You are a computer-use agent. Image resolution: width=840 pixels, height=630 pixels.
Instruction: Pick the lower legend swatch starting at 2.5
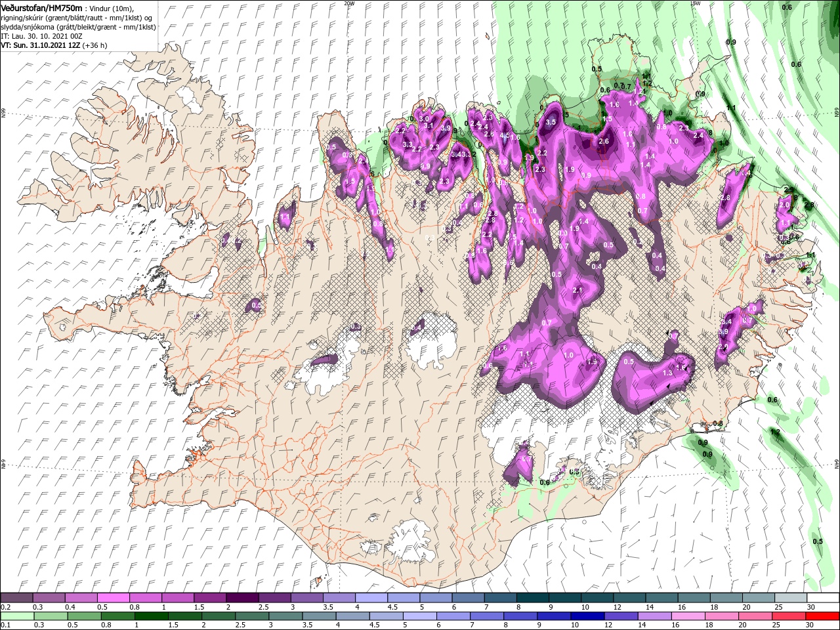pyautogui.click(x=252, y=616)
